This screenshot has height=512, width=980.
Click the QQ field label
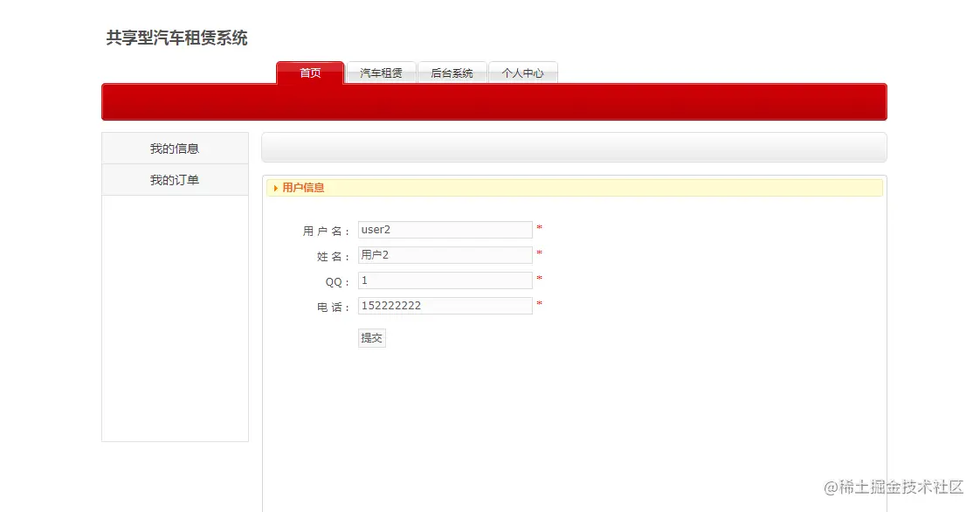point(337,282)
